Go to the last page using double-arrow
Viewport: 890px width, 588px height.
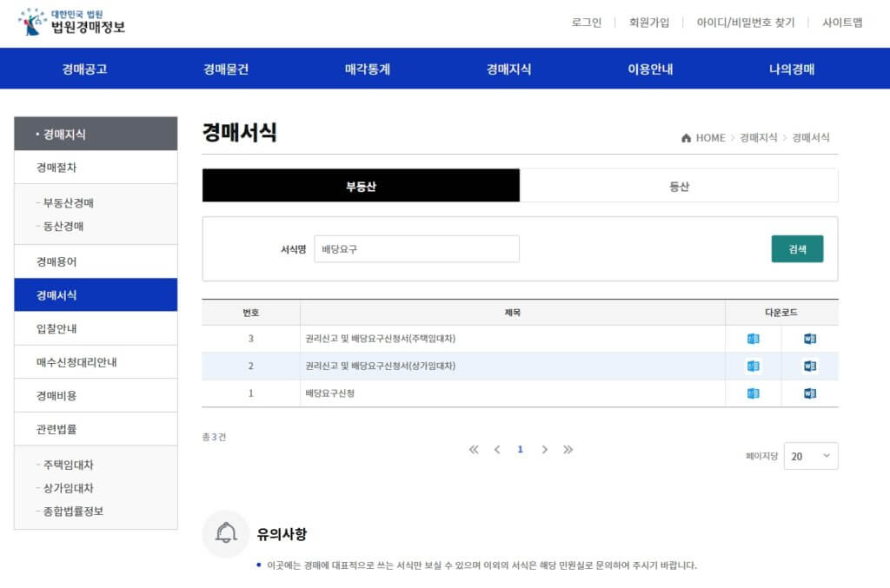(568, 449)
